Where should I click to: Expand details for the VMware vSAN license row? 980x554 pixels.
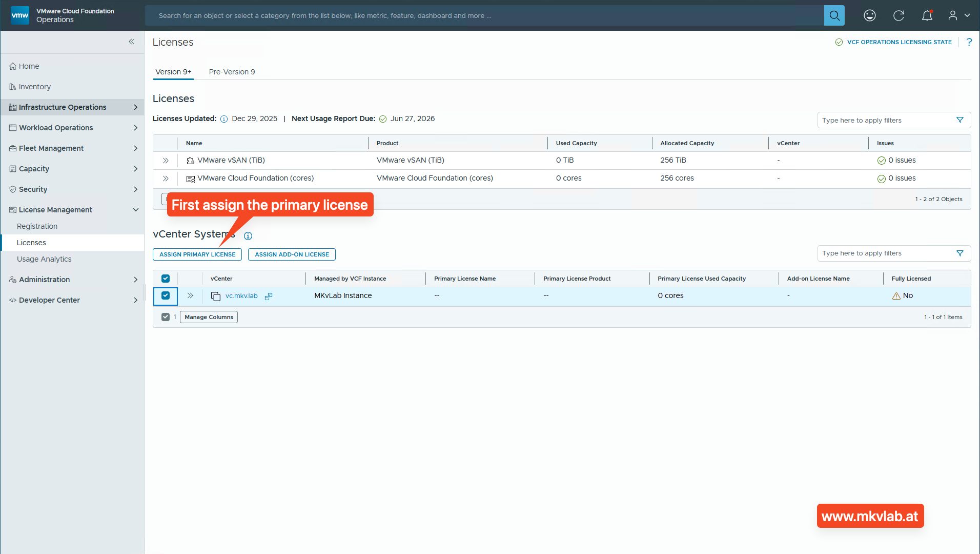point(165,160)
